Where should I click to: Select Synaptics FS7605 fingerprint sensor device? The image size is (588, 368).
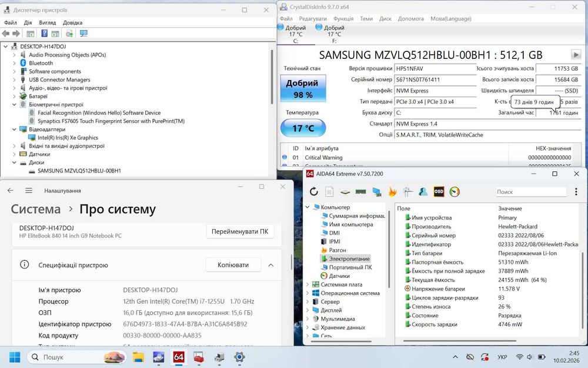[x=111, y=121]
